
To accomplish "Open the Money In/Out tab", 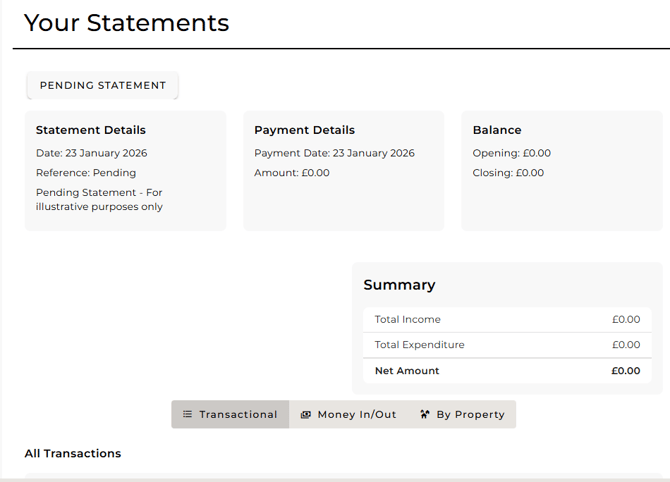I will pos(348,415).
